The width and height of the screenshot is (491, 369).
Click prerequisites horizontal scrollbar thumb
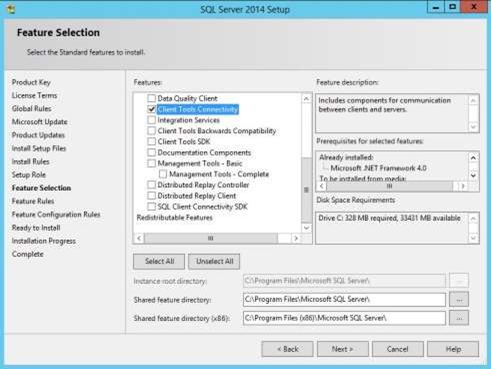tap(389, 186)
